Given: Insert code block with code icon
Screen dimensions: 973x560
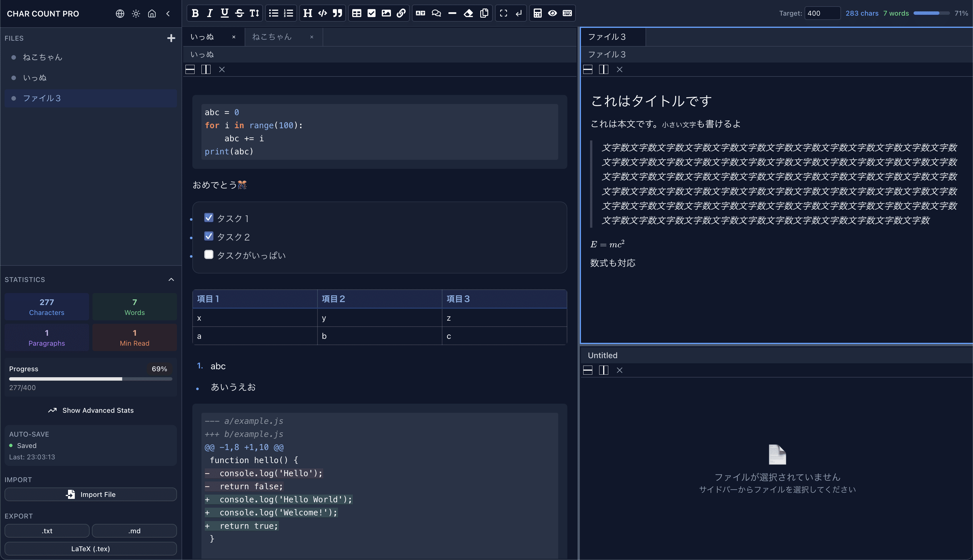Looking at the screenshot, I should pyautogui.click(x=323, y=13).
